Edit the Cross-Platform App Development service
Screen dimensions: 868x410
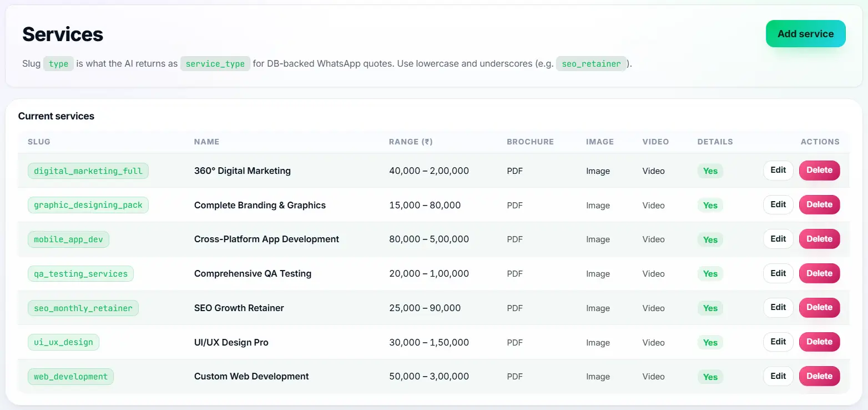(x=778, y=239)
